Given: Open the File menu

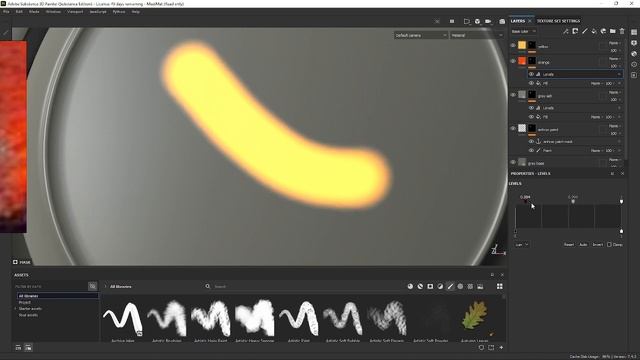Looking at the screenshot, I should [x=6, y=12].
